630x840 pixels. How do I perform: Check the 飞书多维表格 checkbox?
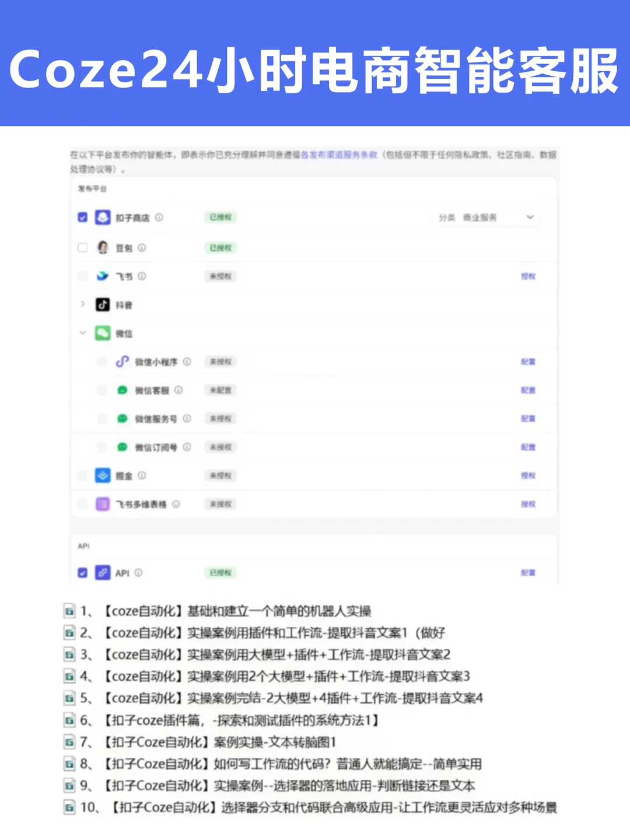tap(83, 504)
